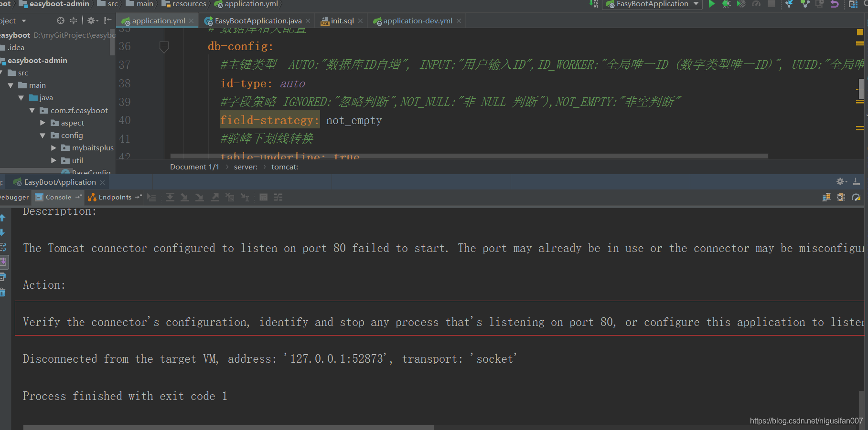Viewport: 868px width, 430px height.
Task: Click the collapse all icon in Project panel
Action: click(x=73, y=21)
